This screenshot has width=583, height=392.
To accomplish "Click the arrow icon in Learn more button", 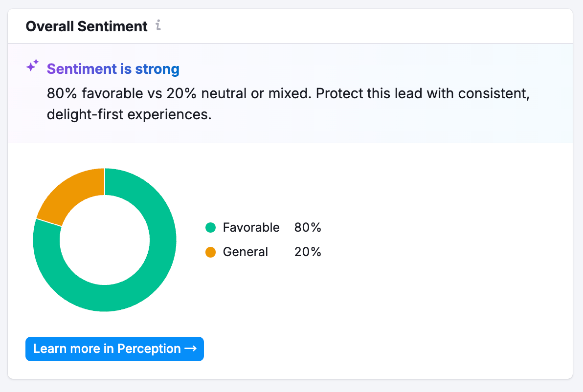I will coord(190,348).
